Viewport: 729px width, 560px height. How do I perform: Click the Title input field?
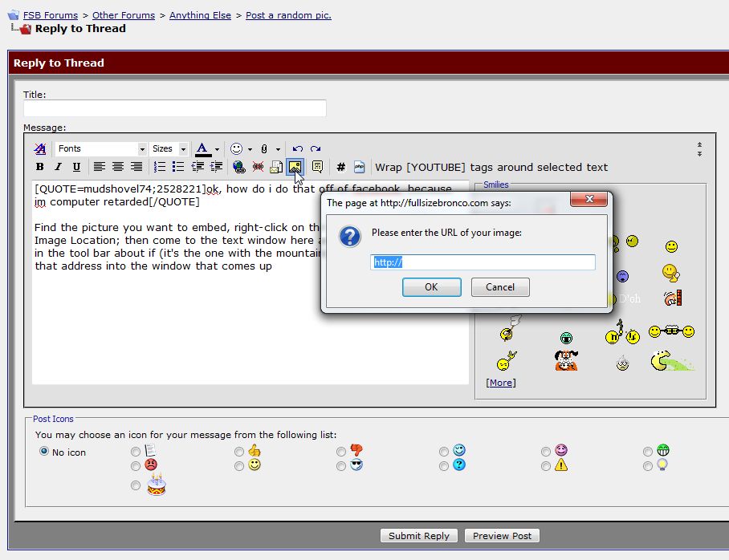point(175,108)
